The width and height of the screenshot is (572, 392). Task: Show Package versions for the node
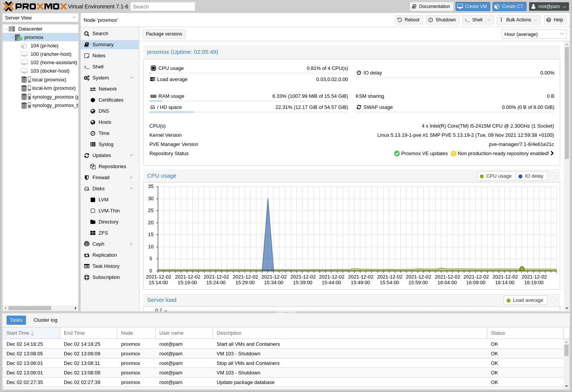point(164,34)
